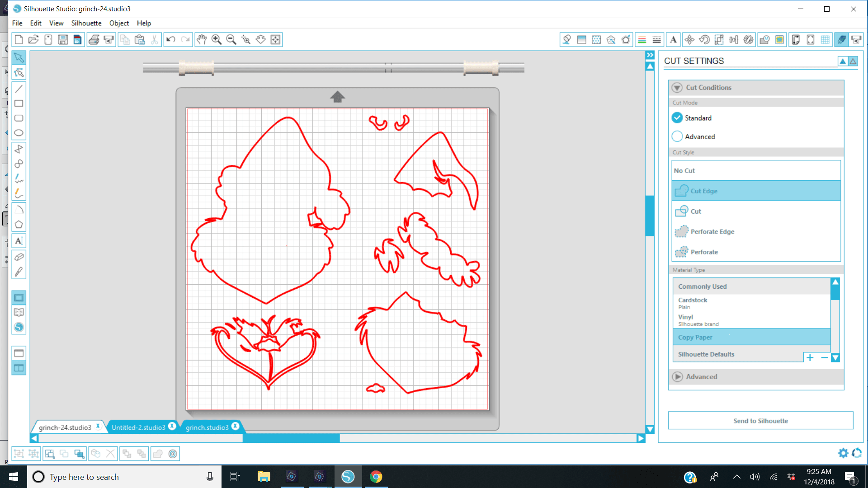Remove material type with minus button
This screenshot has height=488, width=868.
point(824,358)
